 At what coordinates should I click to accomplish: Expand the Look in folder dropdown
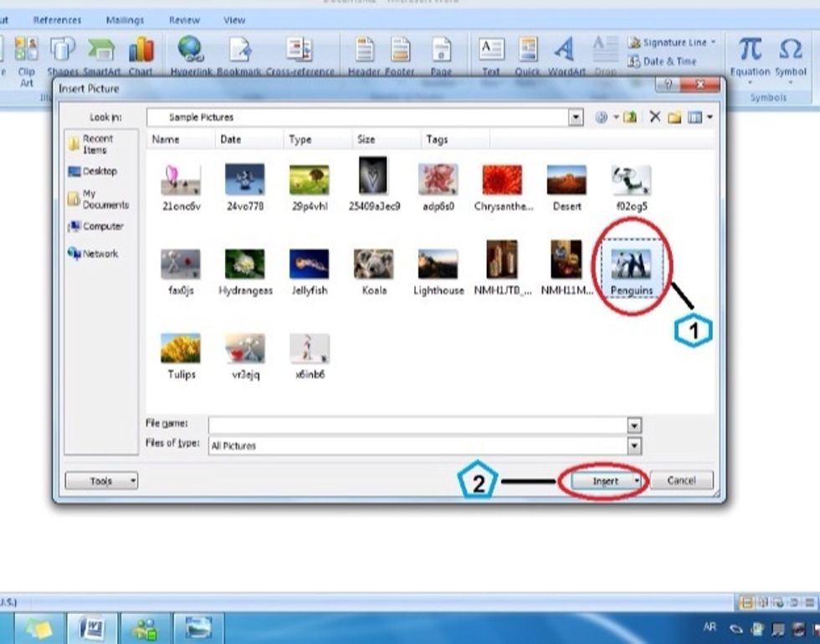coord(576,118)
